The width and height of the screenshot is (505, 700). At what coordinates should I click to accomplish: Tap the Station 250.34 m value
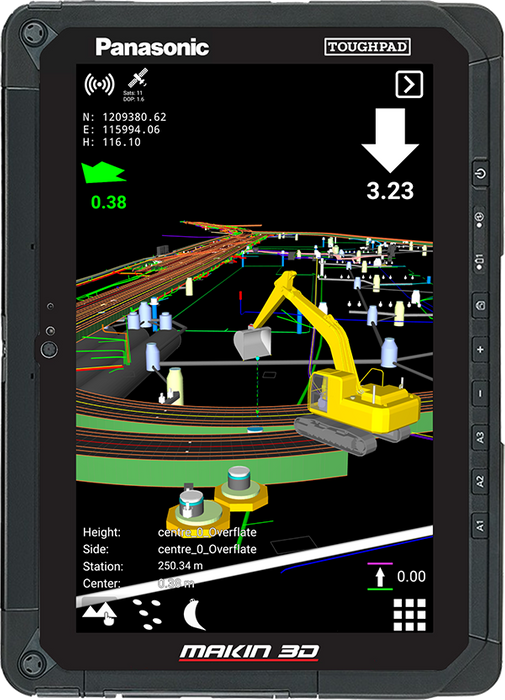coord(180,566)
